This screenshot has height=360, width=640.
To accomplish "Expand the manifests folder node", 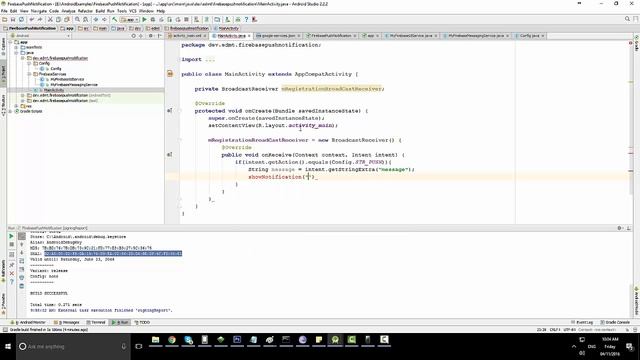I will tap(16, 47).
